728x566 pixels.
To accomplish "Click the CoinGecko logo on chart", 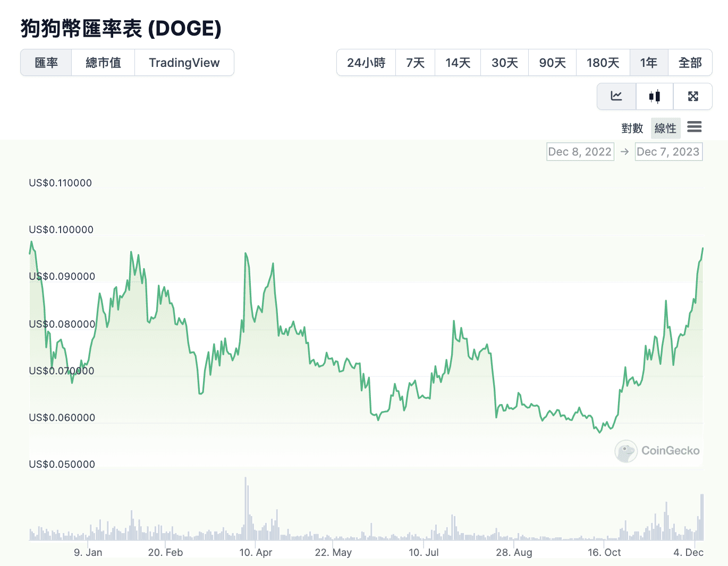I will pos(657,451).
